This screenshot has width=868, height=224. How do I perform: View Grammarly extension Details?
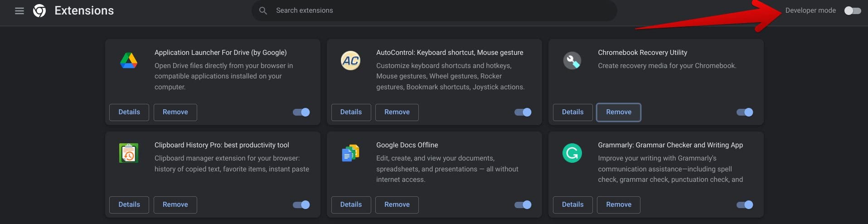(x=573, y=205)
